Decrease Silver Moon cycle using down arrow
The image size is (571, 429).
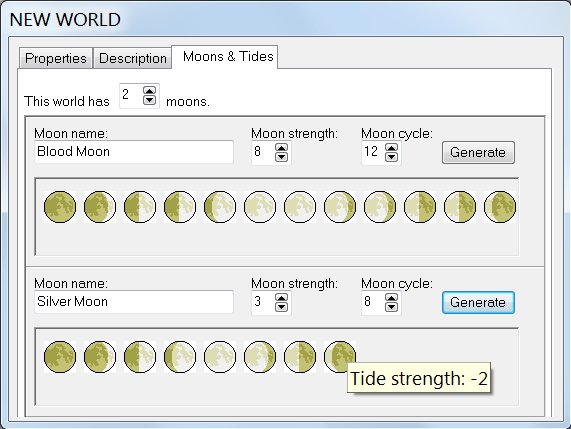tap(391, 307)
